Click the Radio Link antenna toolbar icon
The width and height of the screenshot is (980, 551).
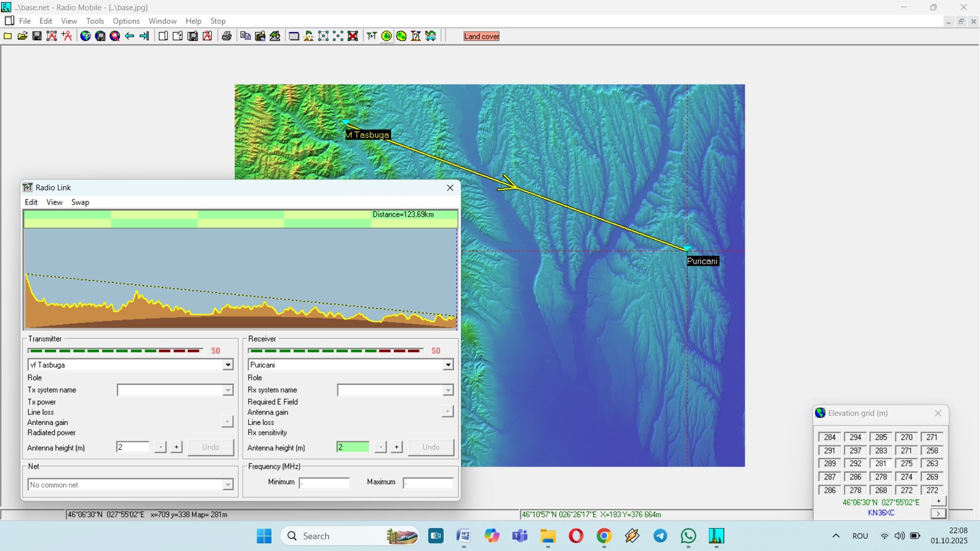tap(372, 36)
